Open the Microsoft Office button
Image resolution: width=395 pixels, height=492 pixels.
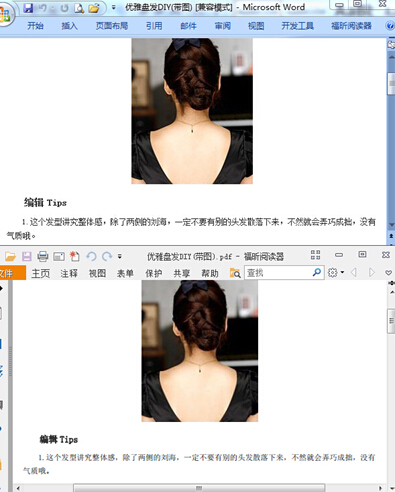point(6,14)
